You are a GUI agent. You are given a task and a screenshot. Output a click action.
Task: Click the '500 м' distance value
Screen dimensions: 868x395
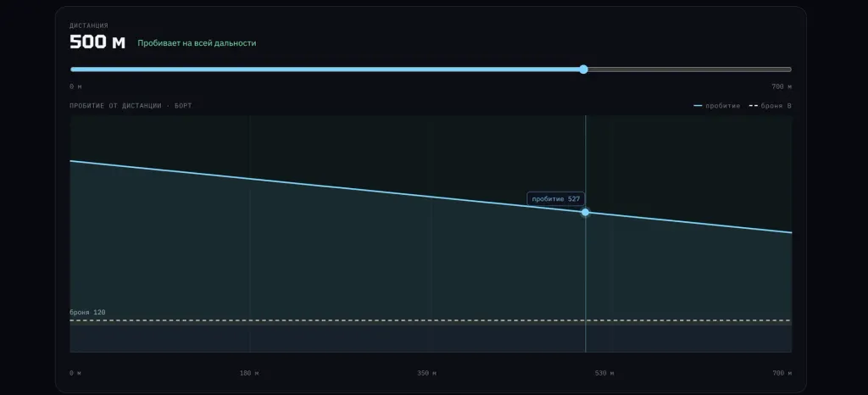pyautogui.click(x=97, y=42)
